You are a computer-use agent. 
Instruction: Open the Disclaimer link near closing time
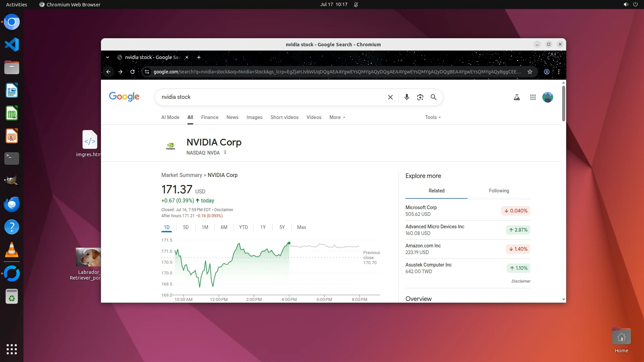pyautogui.click(x=224, y=210)
